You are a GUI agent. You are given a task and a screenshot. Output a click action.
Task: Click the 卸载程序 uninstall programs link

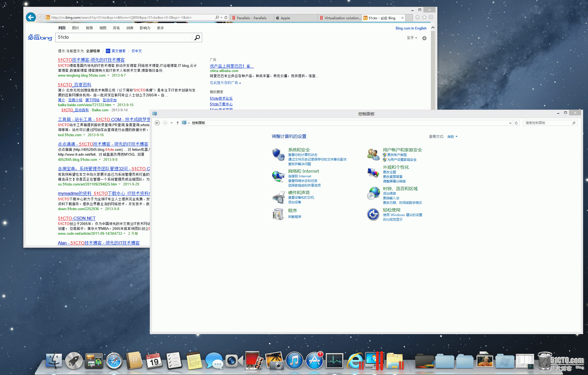click(294, 217)
